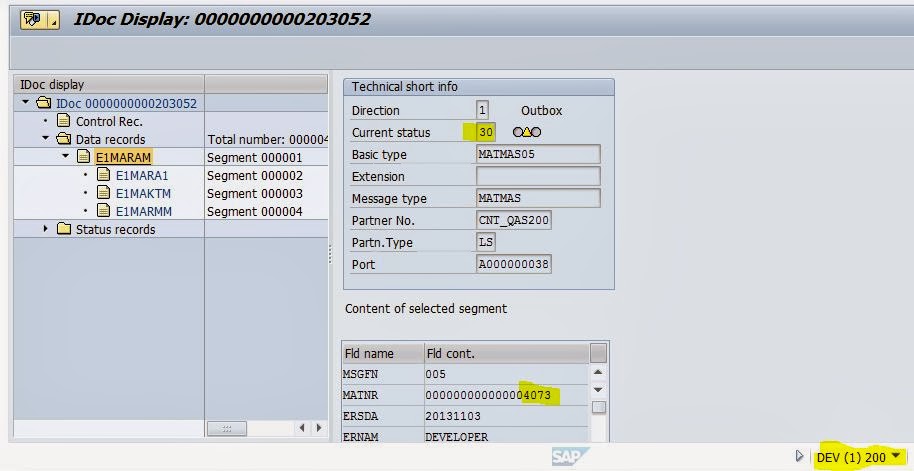Click the E1MAKTM segment document icon

tap(103, 192)
